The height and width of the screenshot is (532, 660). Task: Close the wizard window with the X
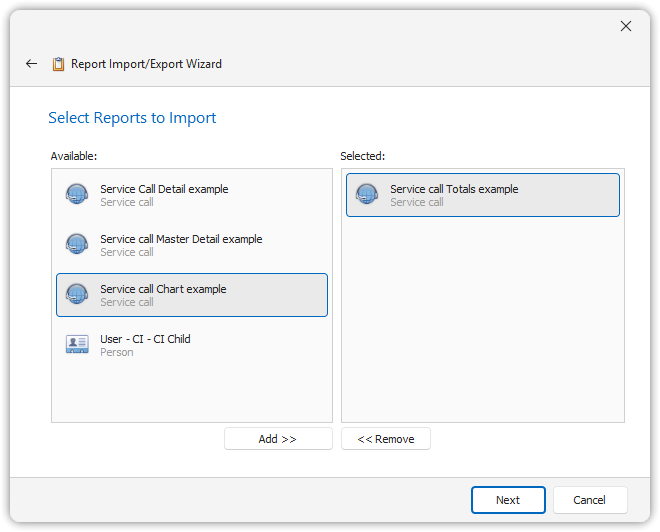[x=626, y=26]
